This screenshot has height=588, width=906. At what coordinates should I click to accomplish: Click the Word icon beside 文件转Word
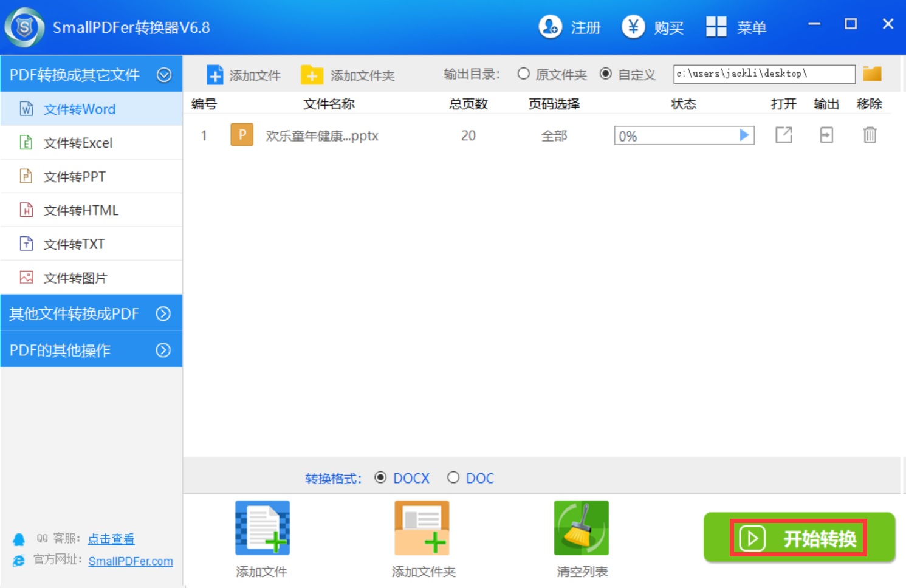point(26,109)
